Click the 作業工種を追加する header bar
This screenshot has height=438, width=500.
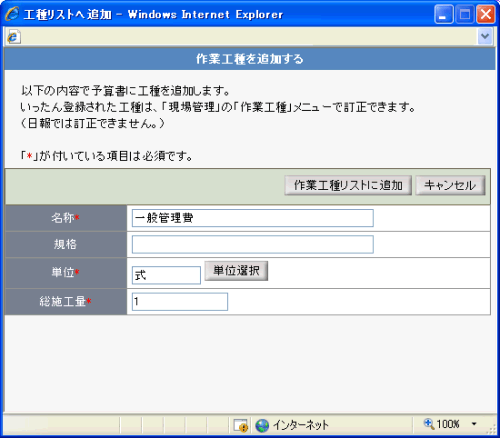click(x=250, y=59)
